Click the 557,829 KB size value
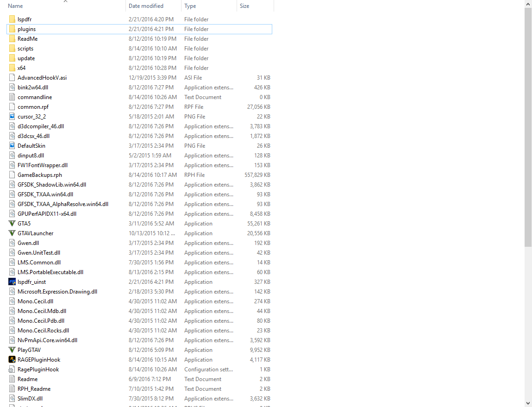This screenshot has width=532, height=407. [257, 175]
